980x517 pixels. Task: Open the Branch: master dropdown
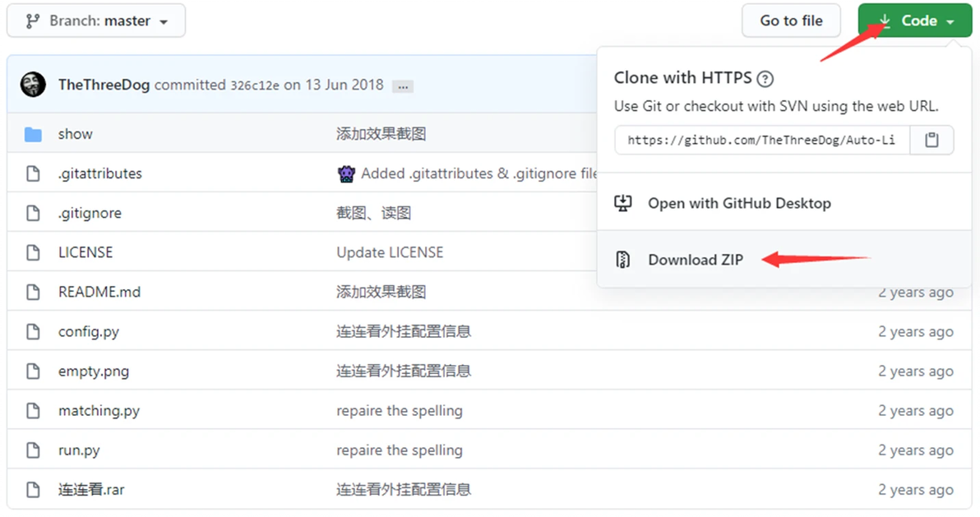[96, 21]
